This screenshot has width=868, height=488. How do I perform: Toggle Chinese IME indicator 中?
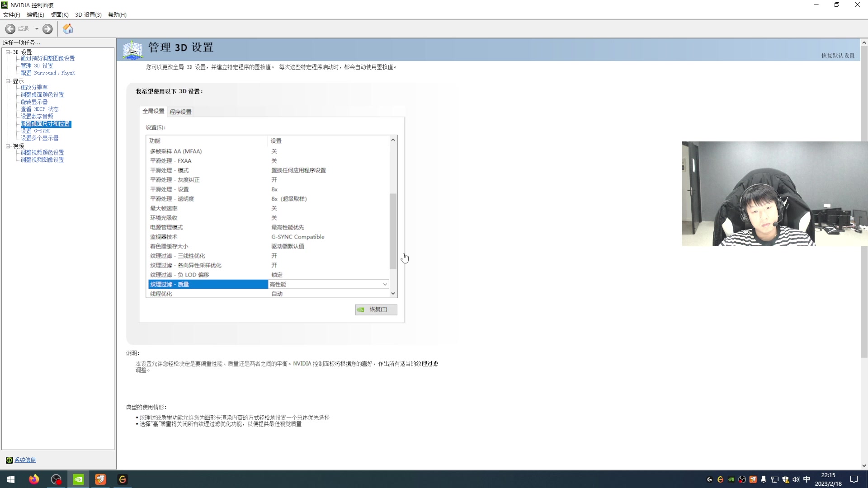pyautogui.click(x=807, y=479)
